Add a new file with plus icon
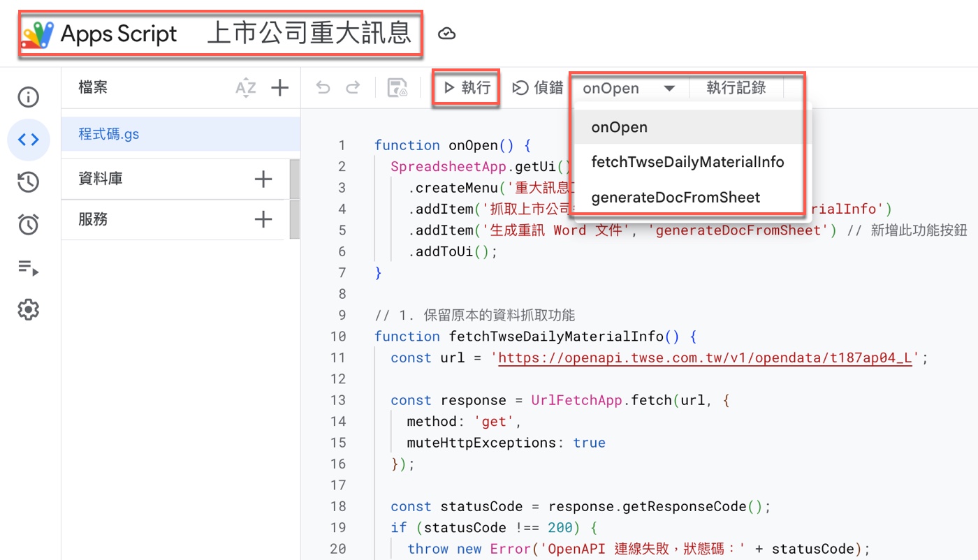 tap(279, 88)
